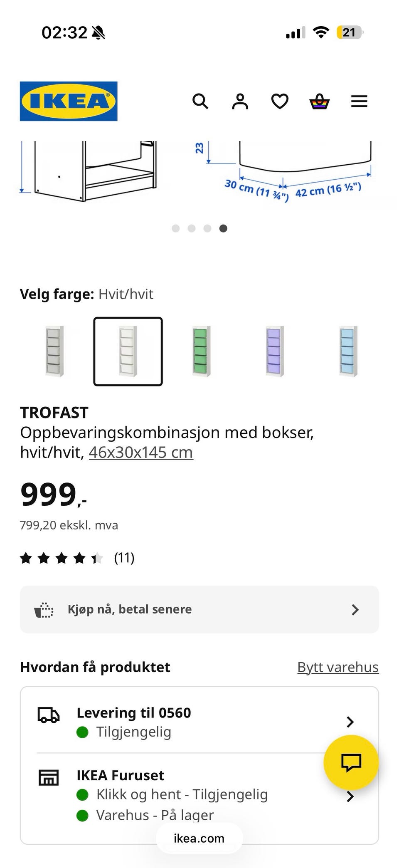Click the Bytt varehus link
Screen dimensions: 399x868
tap(338, 667)
